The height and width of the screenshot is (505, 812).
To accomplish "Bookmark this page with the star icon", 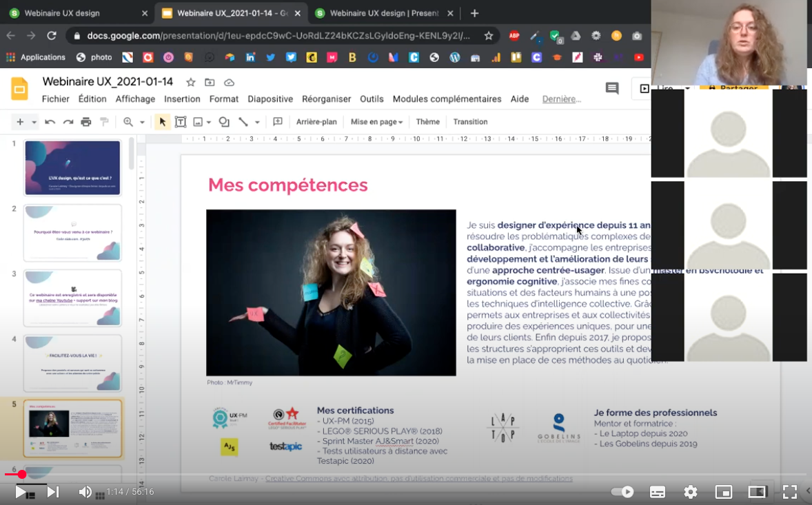I will [488, 36].
